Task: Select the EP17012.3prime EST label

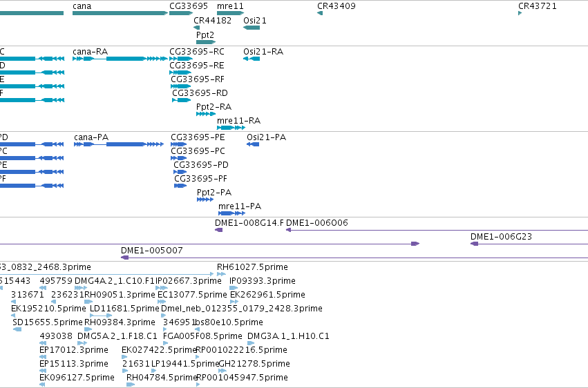Action: [74, 350]
